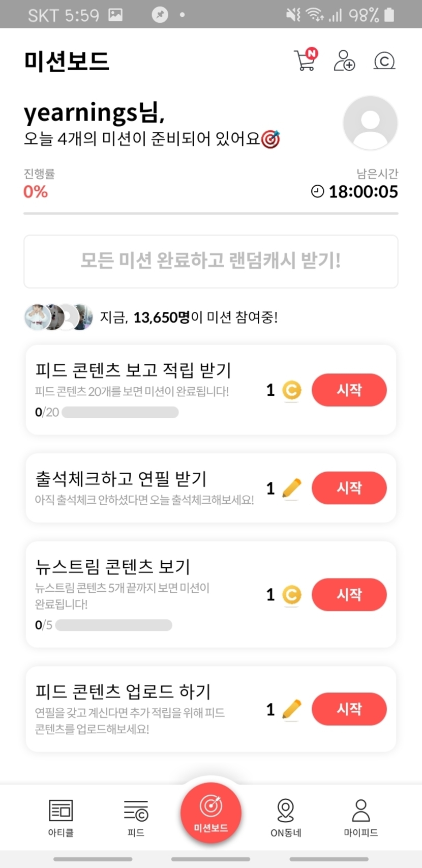The width and height of the screenshot is (422, 868).
Task: Tap the coin icon on newstream mission
Action: tap(292, 595)
